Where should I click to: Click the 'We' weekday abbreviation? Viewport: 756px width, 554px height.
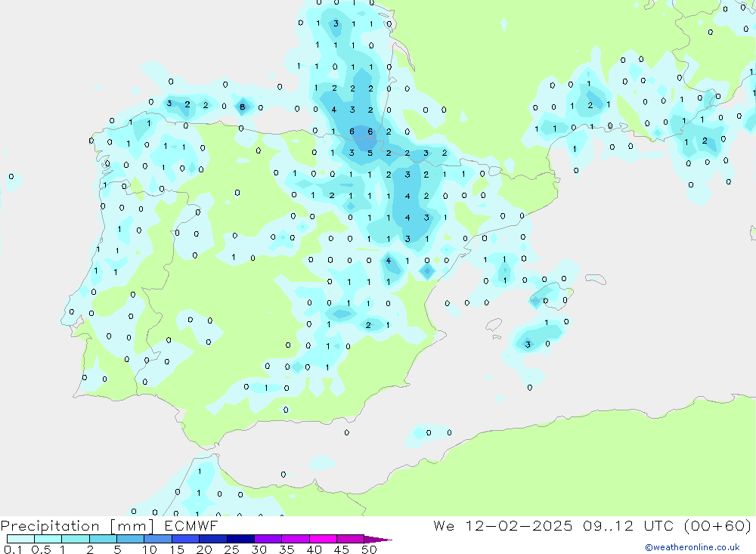pyautogui.click(x=444, y=525)
